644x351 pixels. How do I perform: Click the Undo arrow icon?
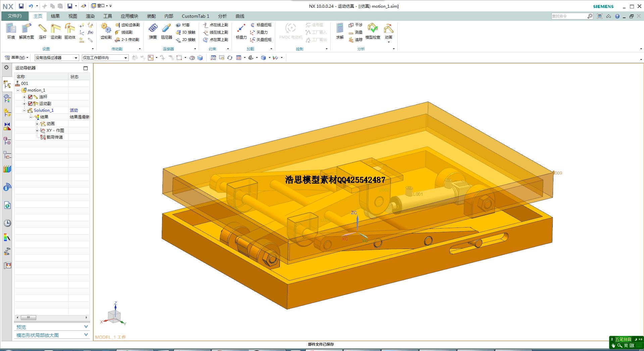point(31,6)
